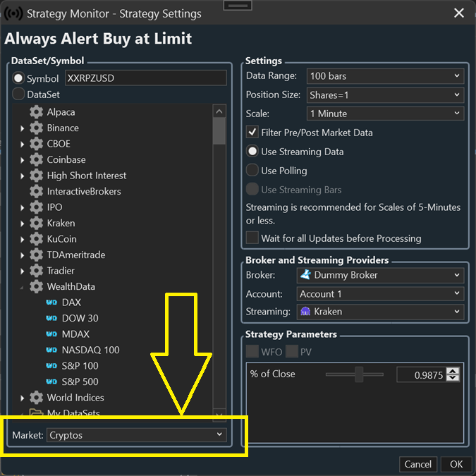Click the WD icon beside NASDAQ 100
This screenshot has height=476, width=476.
pyautogui.click(x=51, y=350)
